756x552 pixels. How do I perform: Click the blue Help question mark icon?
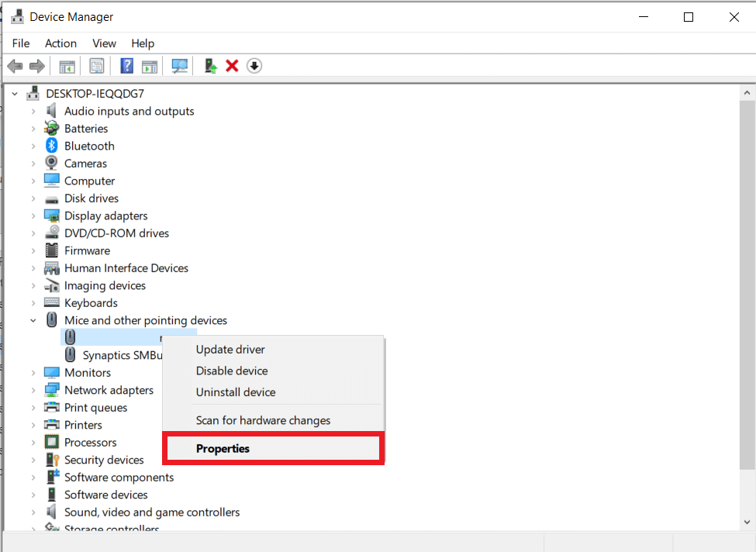(x=127, y=66)
